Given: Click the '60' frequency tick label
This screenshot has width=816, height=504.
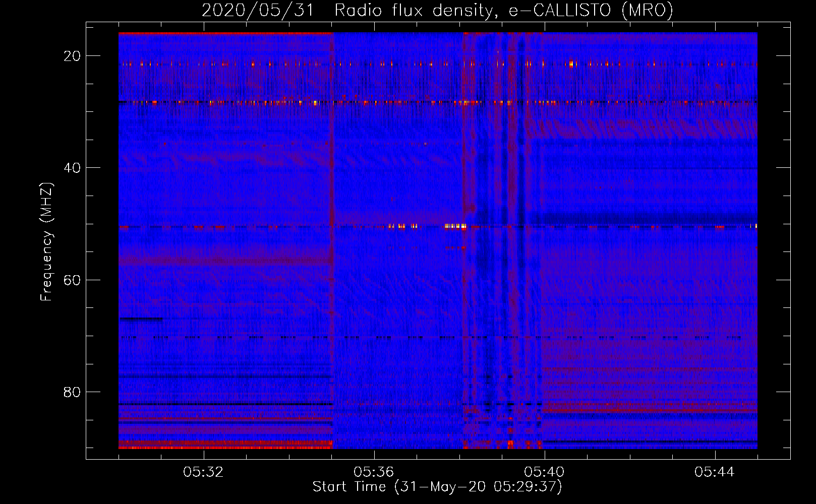Looking at the screenshot, I should point(72,280).
